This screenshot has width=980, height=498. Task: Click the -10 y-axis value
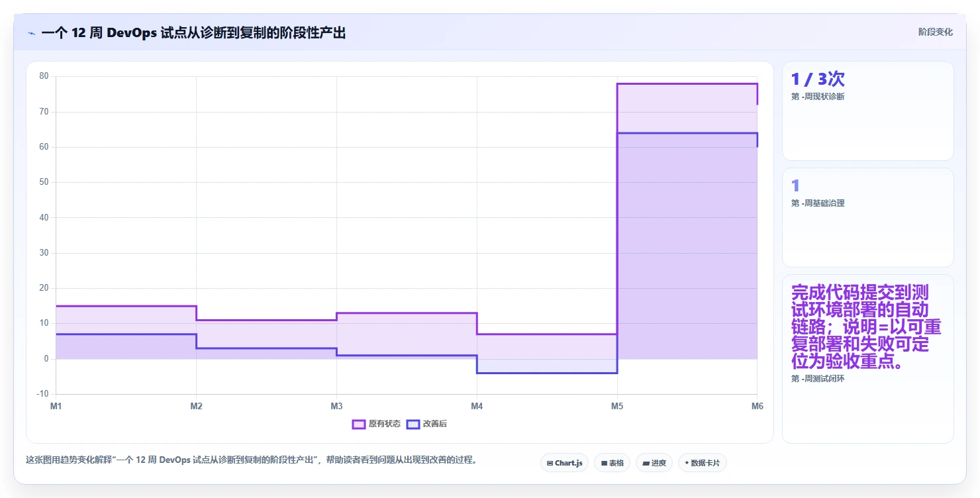tap(42, 394)
